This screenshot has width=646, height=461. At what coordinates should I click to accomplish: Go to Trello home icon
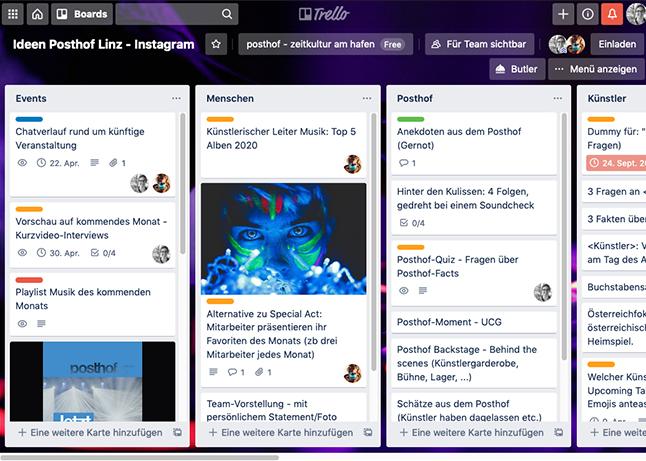[38, 14]
